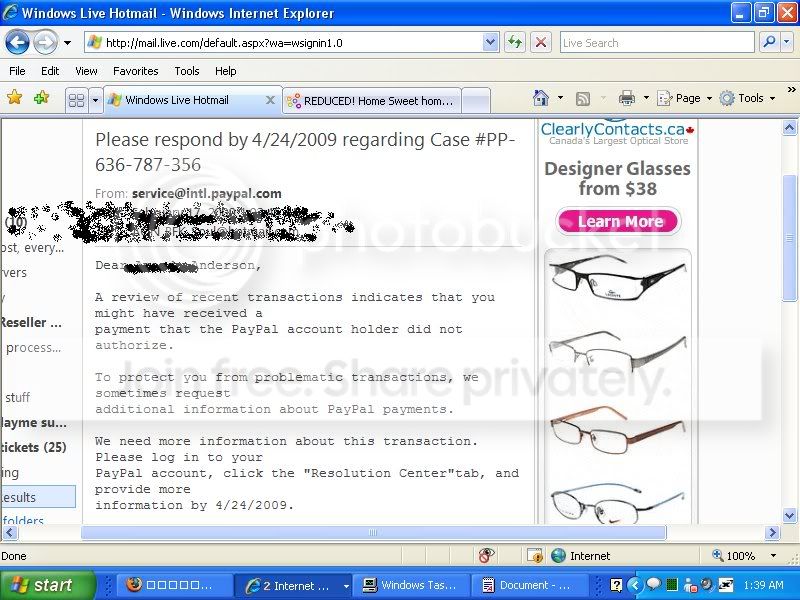Image resolution: width=800 pixels, height=600 pixels.
Task: Open the search provider options dropdown
Action: coord(787,42)
